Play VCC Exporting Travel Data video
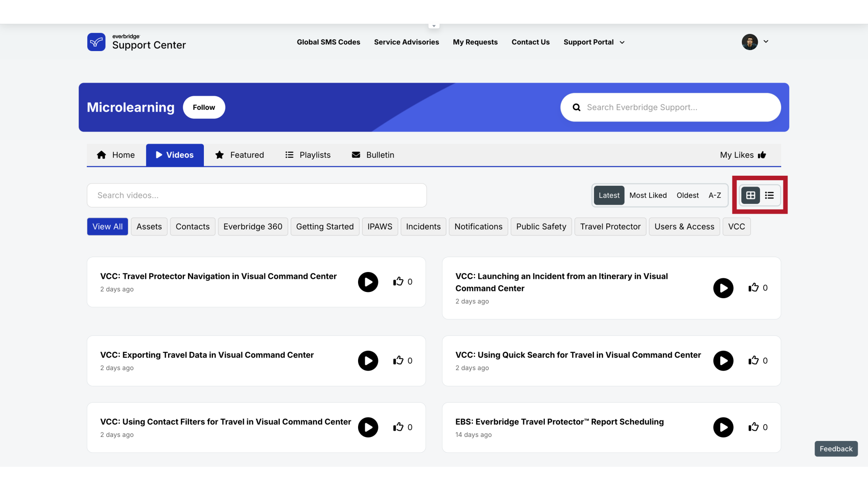This screenshot has width=868, height=488. [x=368, y=361]
